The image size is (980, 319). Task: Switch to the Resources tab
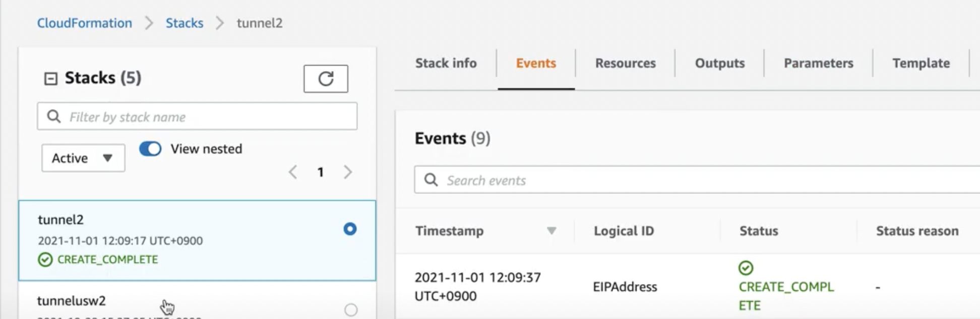pyautogui.click(x=625, y=63)
